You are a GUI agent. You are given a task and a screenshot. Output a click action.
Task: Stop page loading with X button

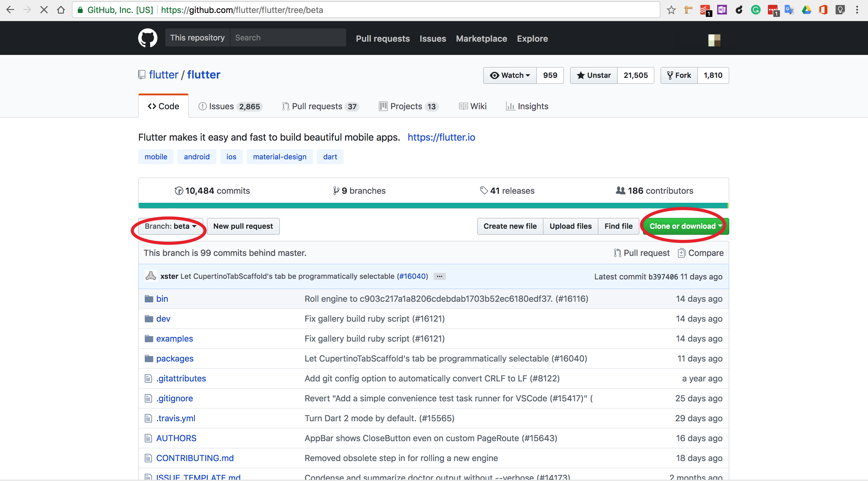click(44, 10)
